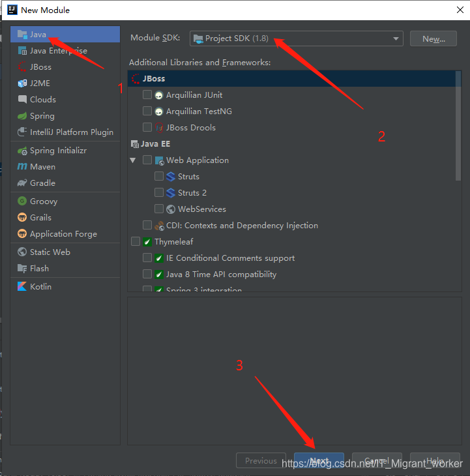The width and height of the screenshot is (470, 476).
Task: Click the Arquillian JUnit alien icon
Action: pyautogui.click(x=158, y=95)
